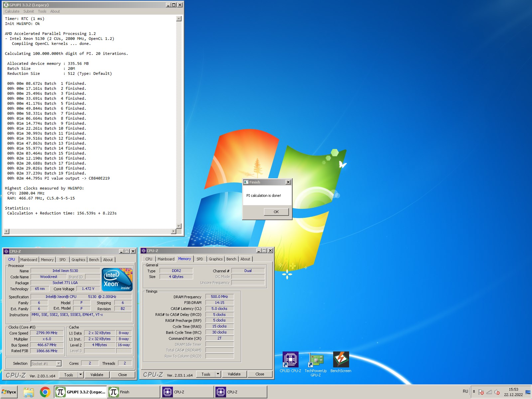Open network status tray icon
Image resolution: width=532 pixels, height=399 pixels.
tap(489, 392)
